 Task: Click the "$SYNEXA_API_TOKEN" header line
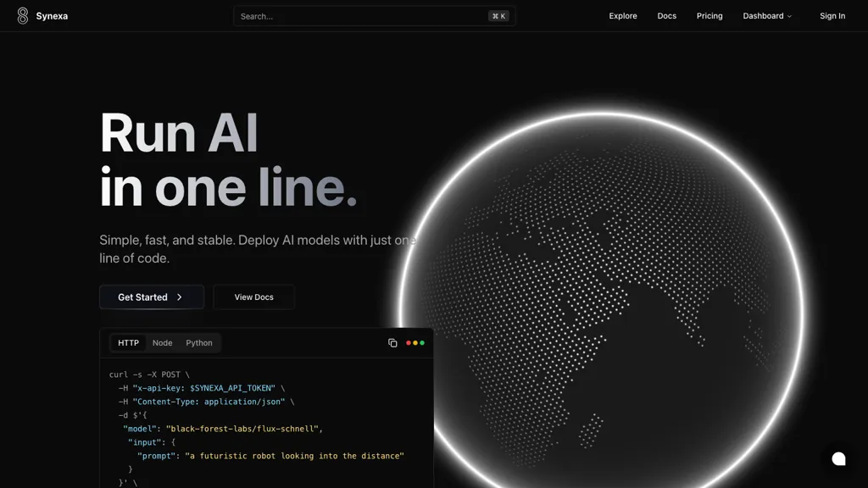point(202,388)
